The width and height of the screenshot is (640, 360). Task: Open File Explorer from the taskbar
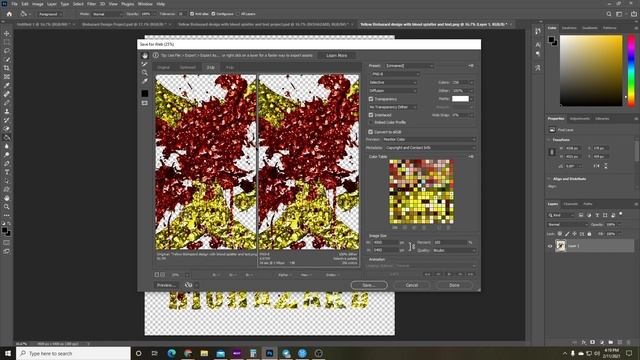click(204, 353)
